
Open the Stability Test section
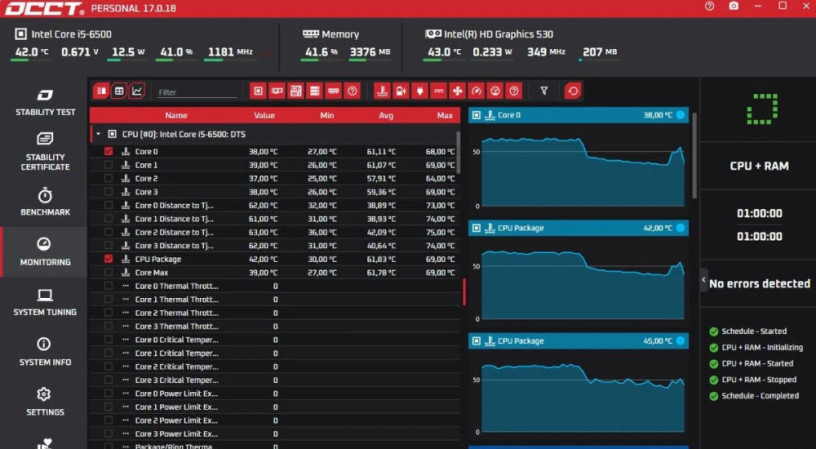click(45, 102)
